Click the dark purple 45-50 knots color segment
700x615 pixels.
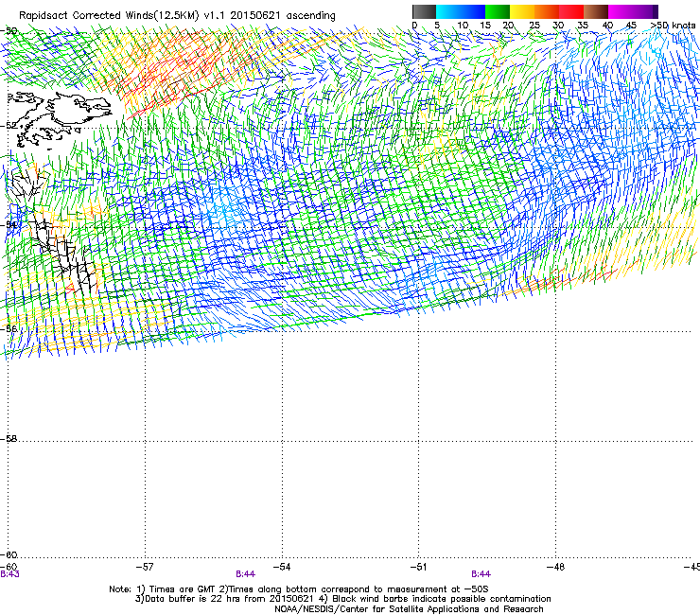[645, 11]
